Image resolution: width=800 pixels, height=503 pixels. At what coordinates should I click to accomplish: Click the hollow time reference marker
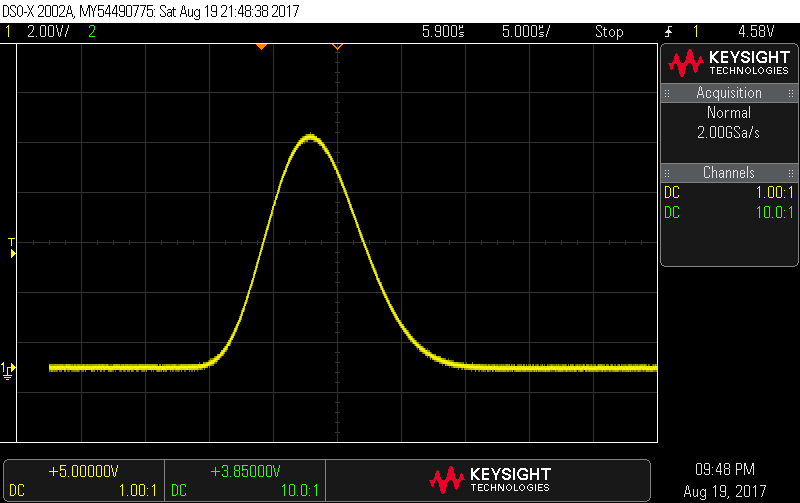pos(337,47)
